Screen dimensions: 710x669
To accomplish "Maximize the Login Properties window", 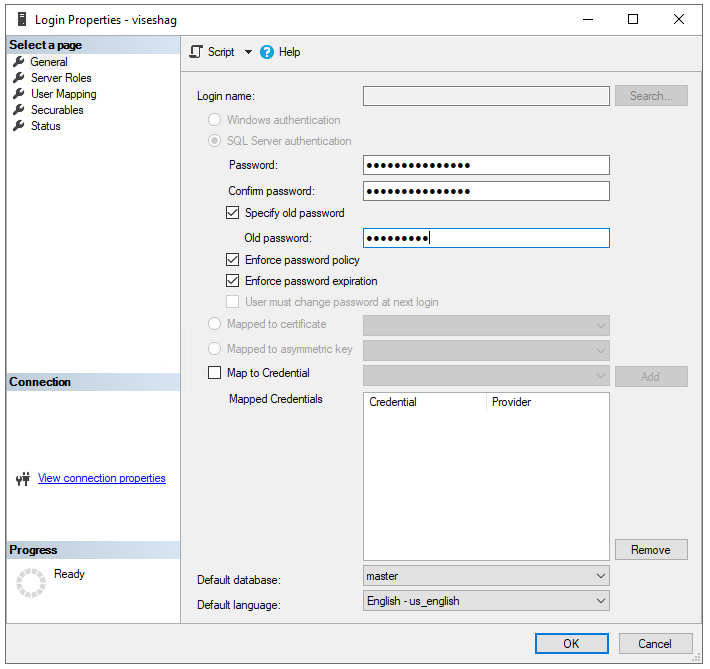I will 633,19.
